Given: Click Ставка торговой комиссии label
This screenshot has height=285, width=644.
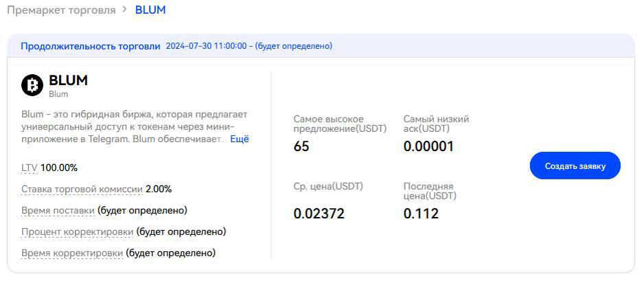Looking at the screenshot, I should click(x=82, y=189).
